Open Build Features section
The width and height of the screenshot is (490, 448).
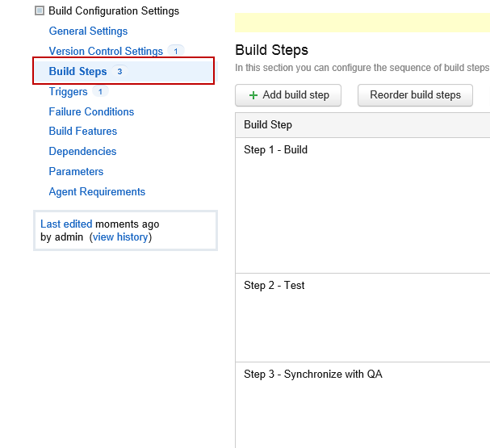pos(83,132)
